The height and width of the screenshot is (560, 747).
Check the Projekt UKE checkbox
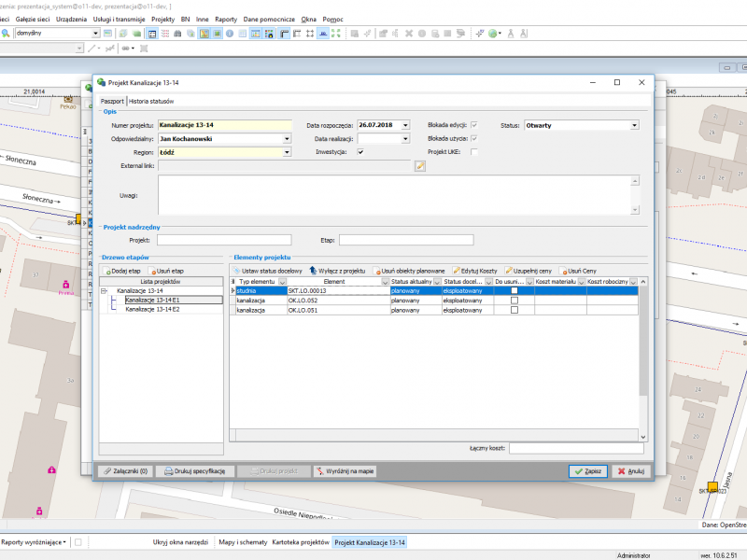(x=474, y=152)
